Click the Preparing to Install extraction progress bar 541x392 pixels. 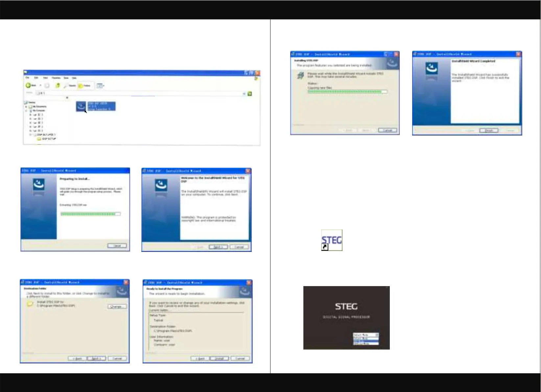tap(90, 214)
